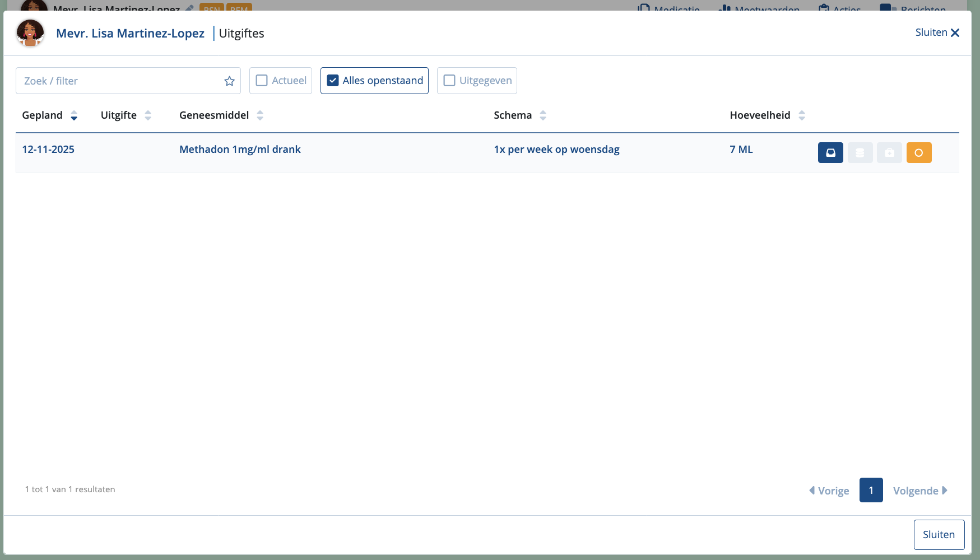Screen dimensions: 980x560
Task: Sort by the Hoeveelheid column arrows
Action: tap(802, 115)
